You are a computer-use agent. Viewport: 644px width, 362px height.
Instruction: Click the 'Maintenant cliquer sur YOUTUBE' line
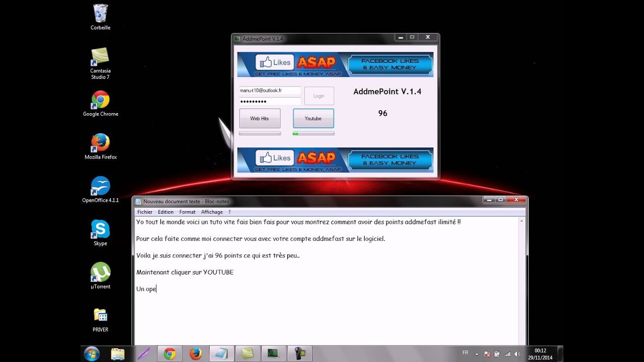click(185, 272)
